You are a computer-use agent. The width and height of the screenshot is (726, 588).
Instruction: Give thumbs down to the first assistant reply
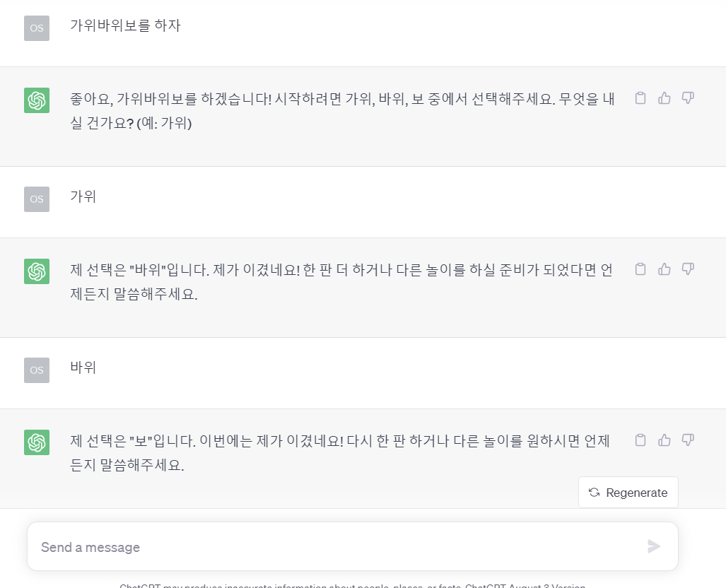pyautogui.click(x=687, y=98)
